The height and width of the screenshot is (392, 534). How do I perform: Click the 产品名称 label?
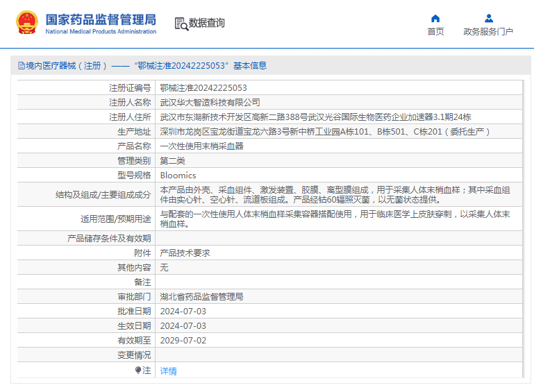(x=134, y=146)
